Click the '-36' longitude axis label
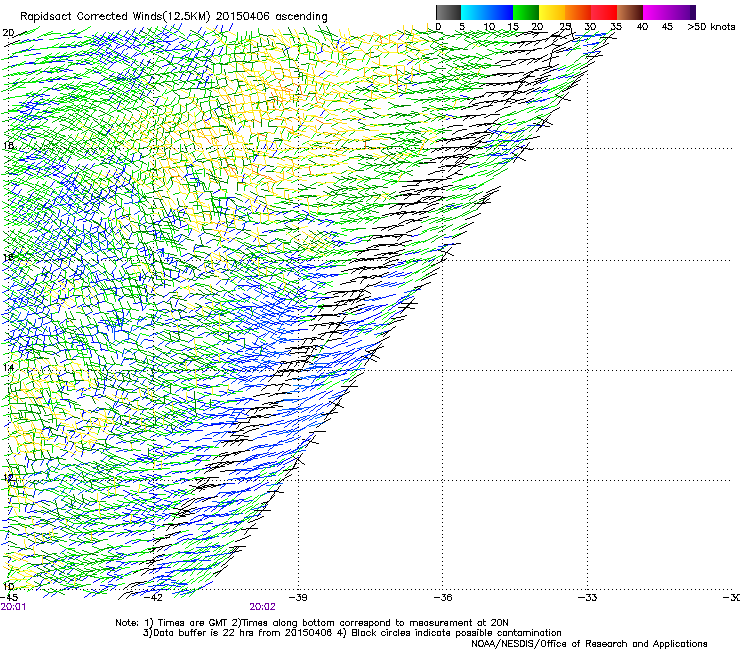Viewport: 740px width, 650px height. point(443,598)
